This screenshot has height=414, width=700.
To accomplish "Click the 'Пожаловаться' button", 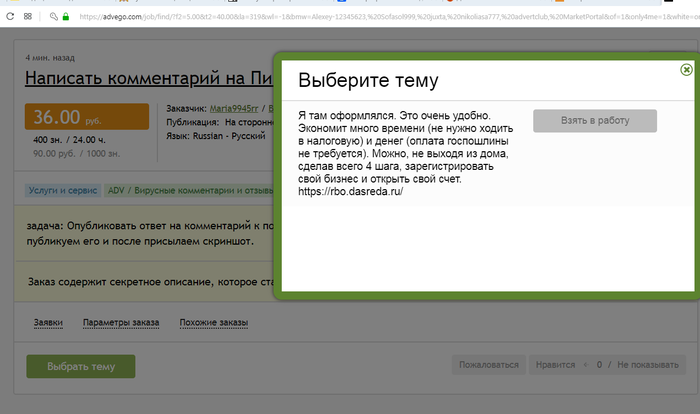I will tap(489, 365).
